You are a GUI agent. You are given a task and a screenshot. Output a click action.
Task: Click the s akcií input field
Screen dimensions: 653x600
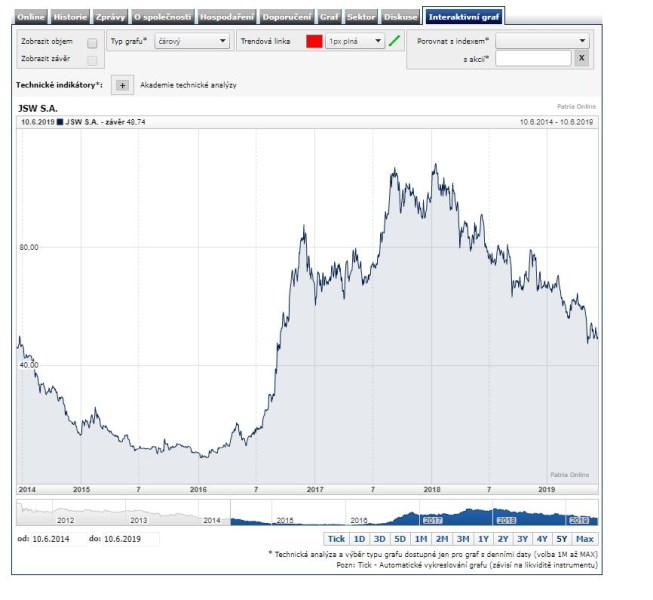click(533, 59)
